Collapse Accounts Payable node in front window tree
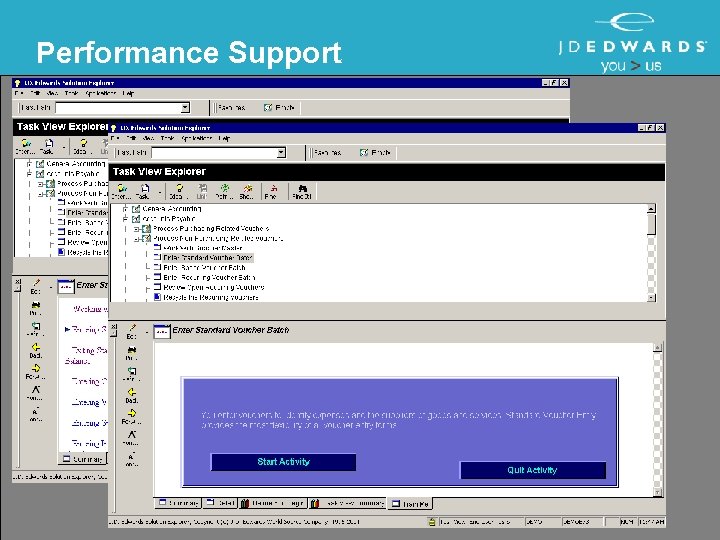This screenshot has width=720, height=540. (x=125, y=219)
